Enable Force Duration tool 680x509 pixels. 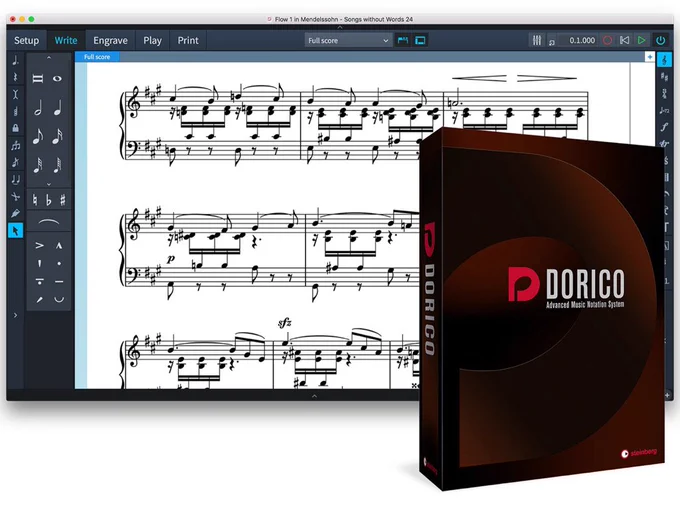[16, 94]
